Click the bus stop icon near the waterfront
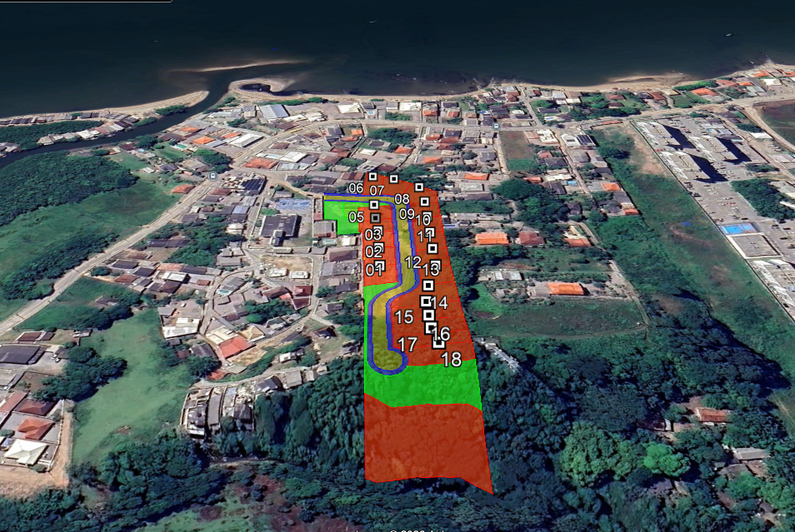 (497, 126)
